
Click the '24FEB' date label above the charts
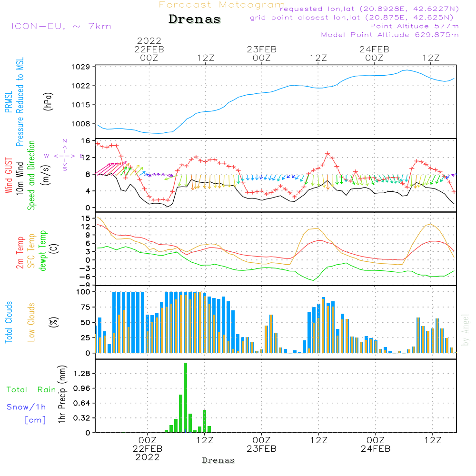(x=374, y=49)
